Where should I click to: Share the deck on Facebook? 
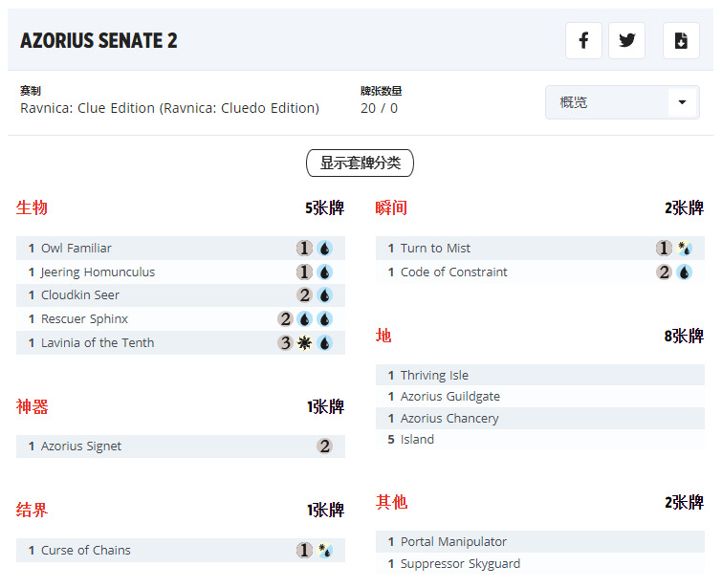(583, 41)
